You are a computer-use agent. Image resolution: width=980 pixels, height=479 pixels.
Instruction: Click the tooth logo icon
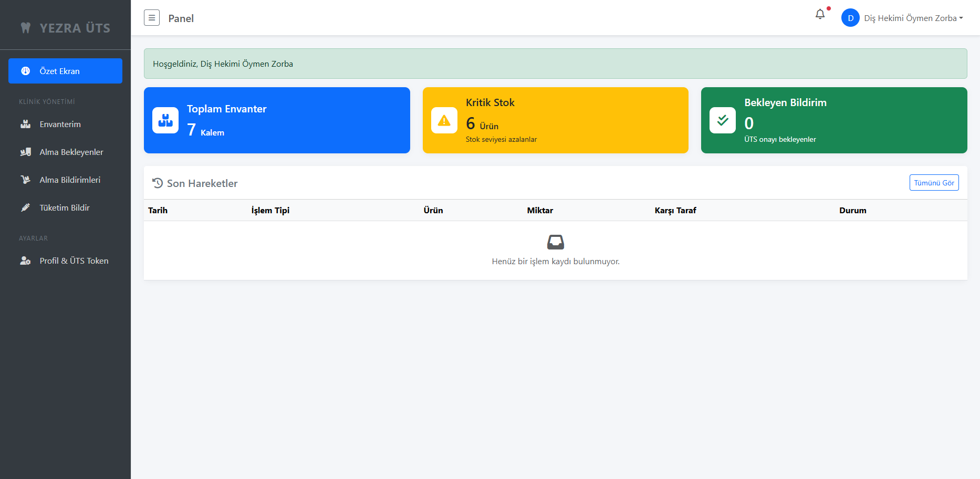pos(26,28)
